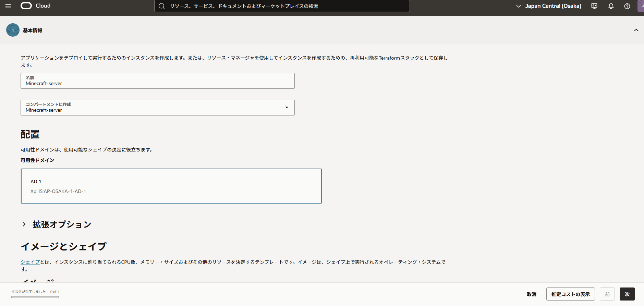Open the Japan Central (Osaka) region selector

(x=549, y=6)
